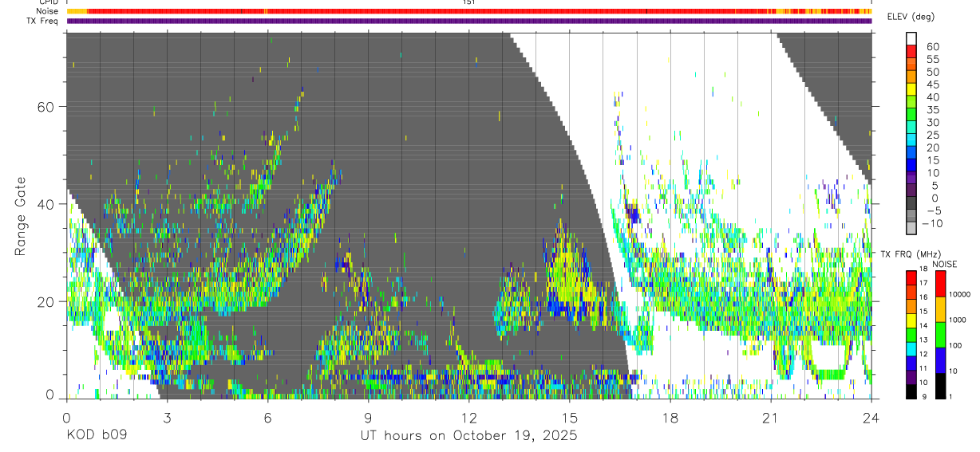This screenshot has height=452, width=980.
Task: Click the 9 tick on UT hours axis
Action: tap(368, 417)
